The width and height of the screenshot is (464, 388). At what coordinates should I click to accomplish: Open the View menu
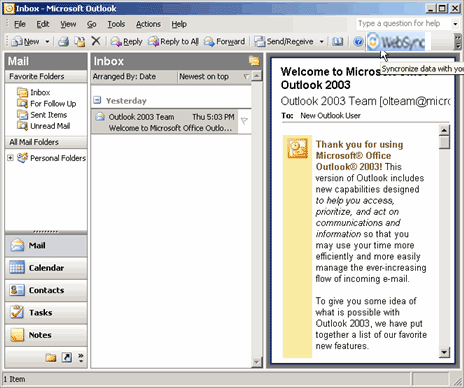click(x=68, y=24)
